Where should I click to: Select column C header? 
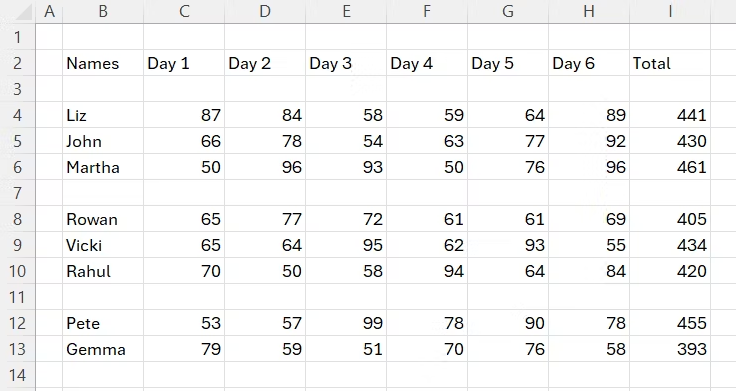click(x=184, y=11)
